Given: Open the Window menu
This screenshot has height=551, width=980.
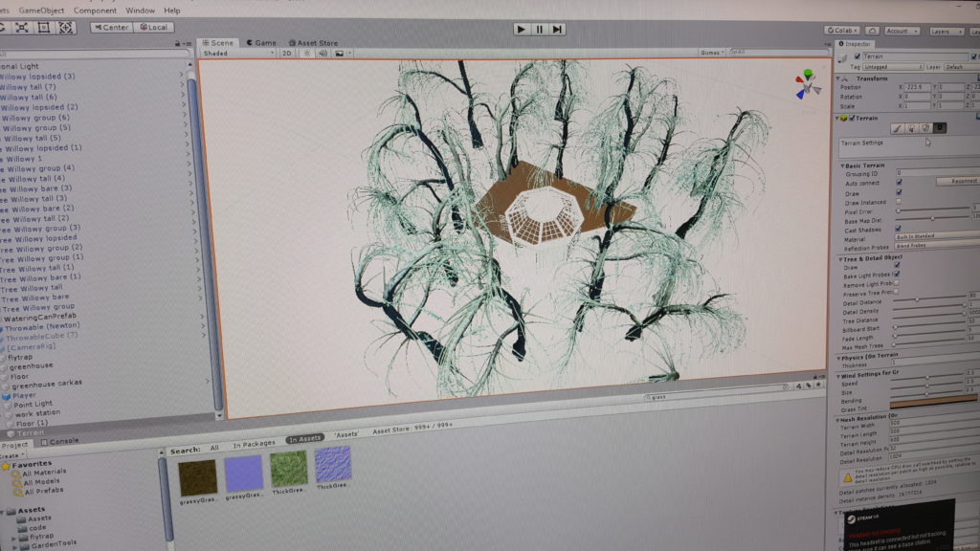Looking at the screenshot, I should (x=140, y=11).
